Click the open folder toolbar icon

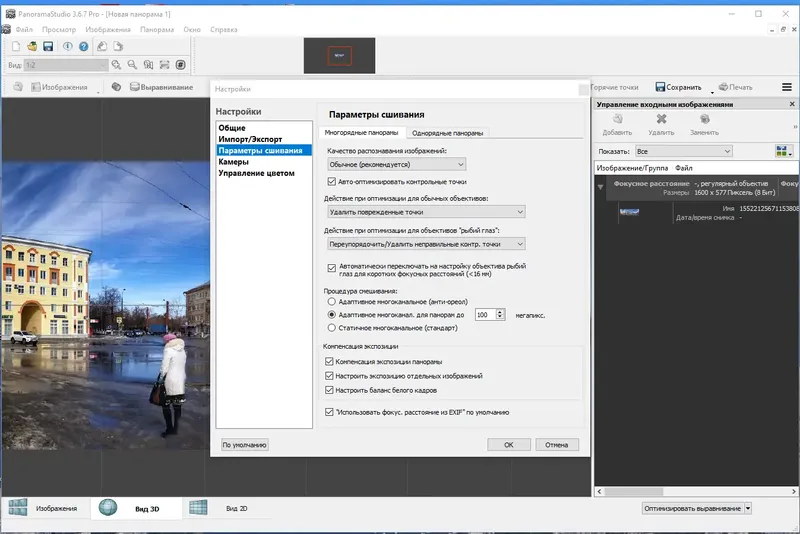click(32, 46)
